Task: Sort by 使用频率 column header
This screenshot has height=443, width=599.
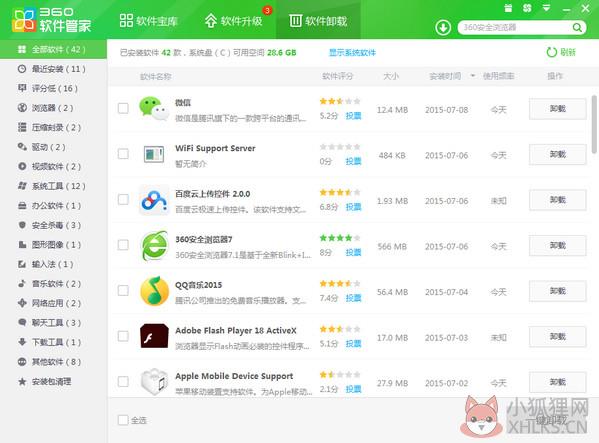Action: 499,76
